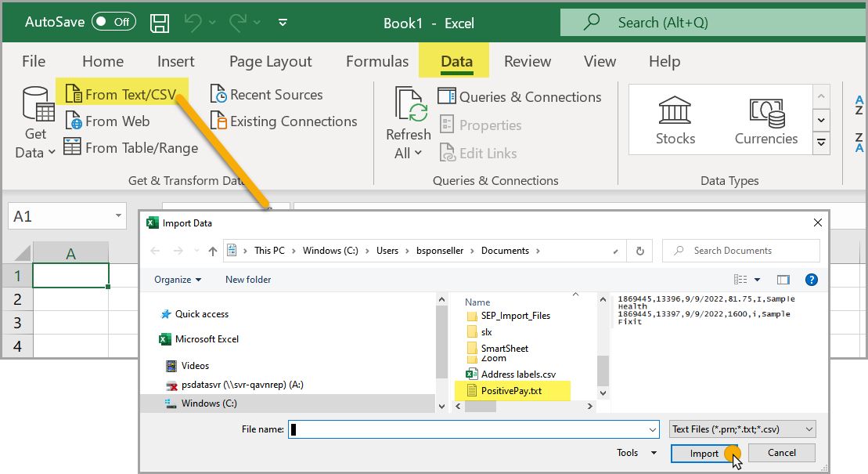Open the Formulas tab

377,61
